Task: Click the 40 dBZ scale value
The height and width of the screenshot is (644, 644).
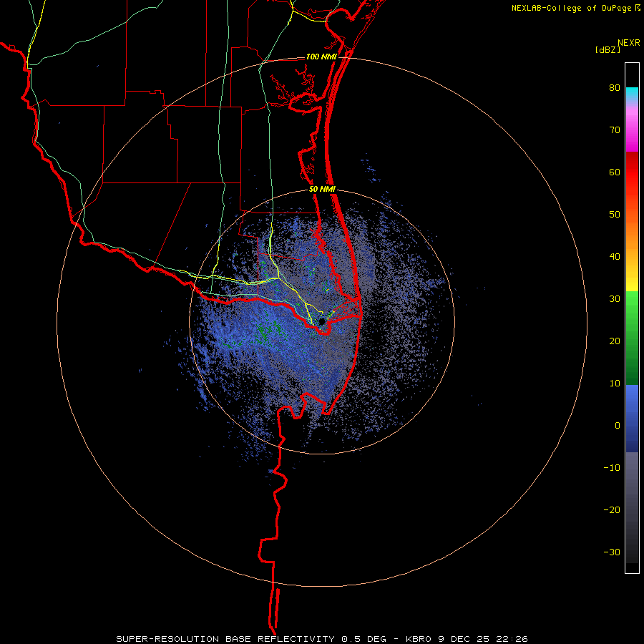Action: tap(615, 257)
